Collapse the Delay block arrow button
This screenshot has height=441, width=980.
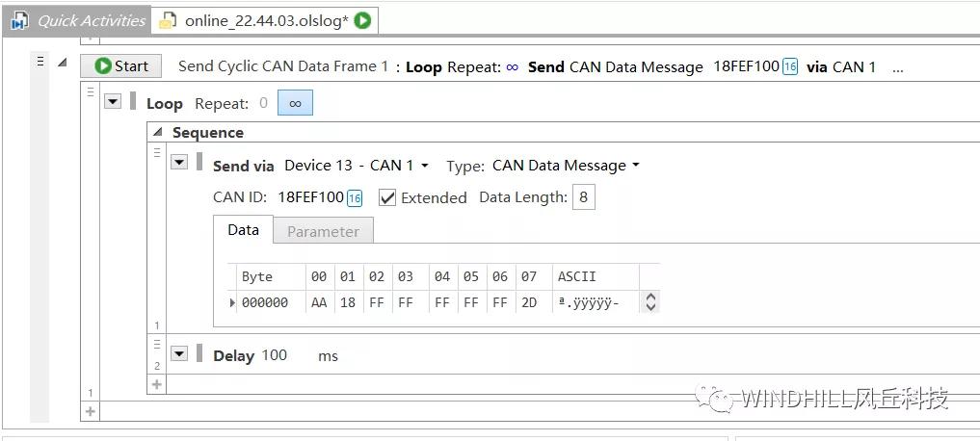(x=178, y=353)
